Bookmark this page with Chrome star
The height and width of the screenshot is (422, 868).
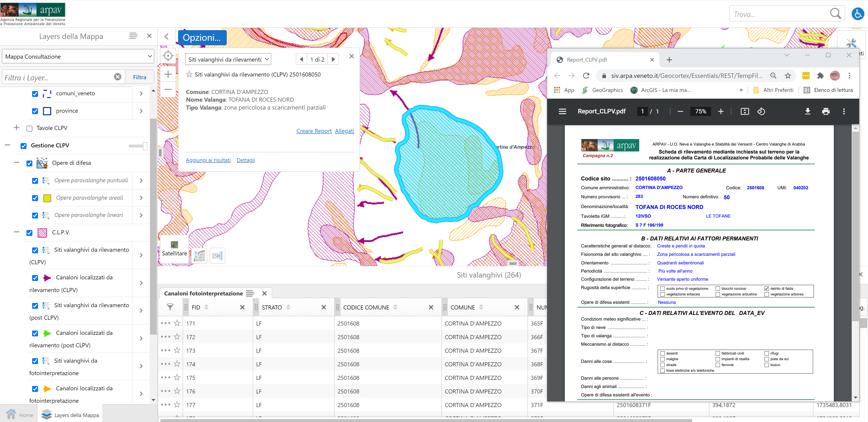click(x=788, y=75)
